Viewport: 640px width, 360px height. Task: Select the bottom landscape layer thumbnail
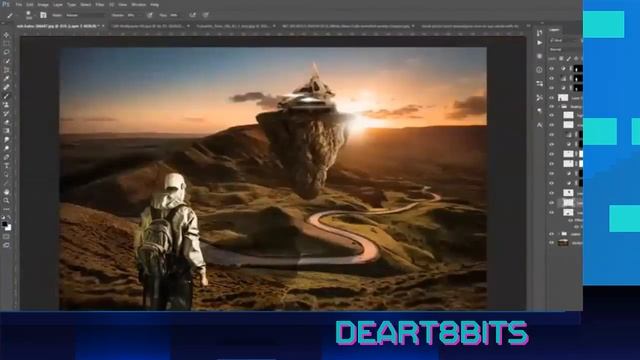pos(563,243)
